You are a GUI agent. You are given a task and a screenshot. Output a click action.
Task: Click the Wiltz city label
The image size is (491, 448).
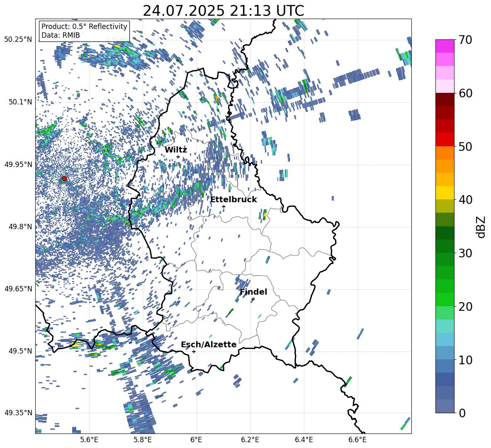[x=176, y=150]
